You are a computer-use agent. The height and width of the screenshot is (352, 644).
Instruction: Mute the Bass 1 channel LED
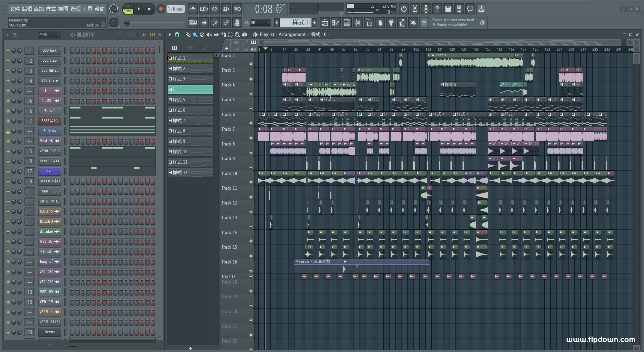point(8,111)
